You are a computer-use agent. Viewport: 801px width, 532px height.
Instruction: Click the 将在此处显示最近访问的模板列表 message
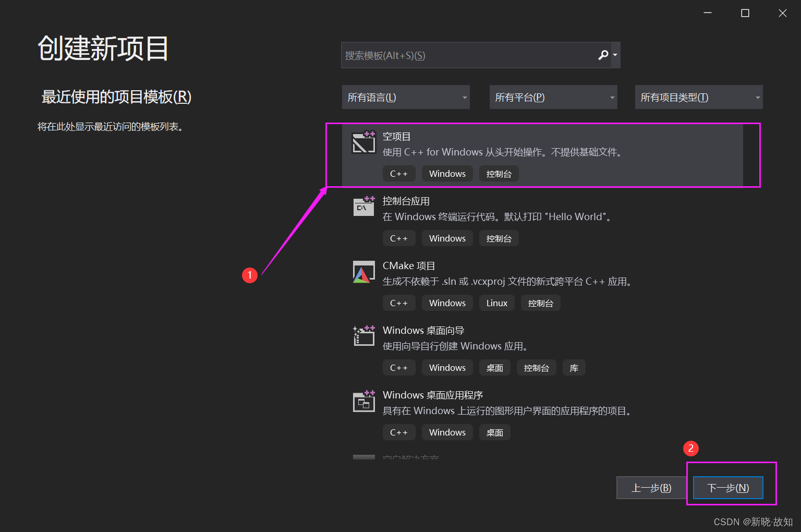[x=112, y=127]
